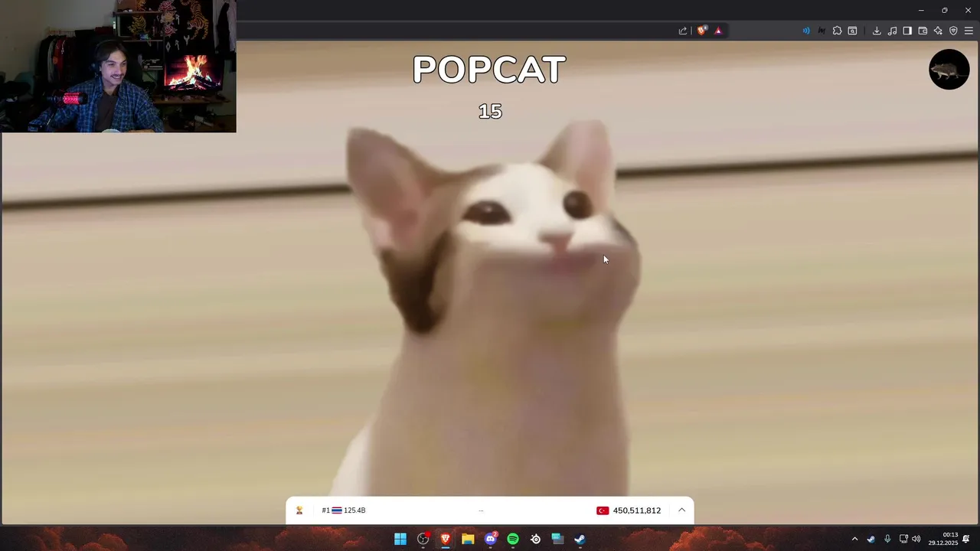Open Spotify from the taskbar
980x551 pixels.
point(513,539)
